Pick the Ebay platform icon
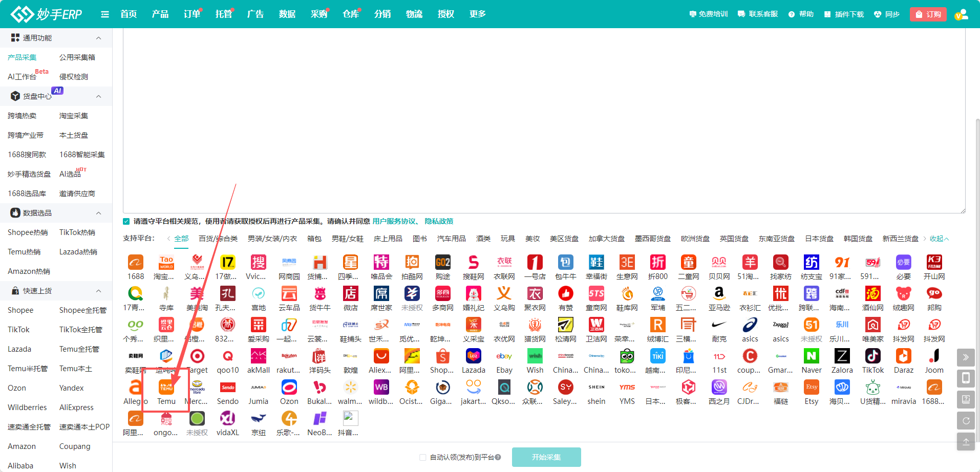 click(504, 356)
